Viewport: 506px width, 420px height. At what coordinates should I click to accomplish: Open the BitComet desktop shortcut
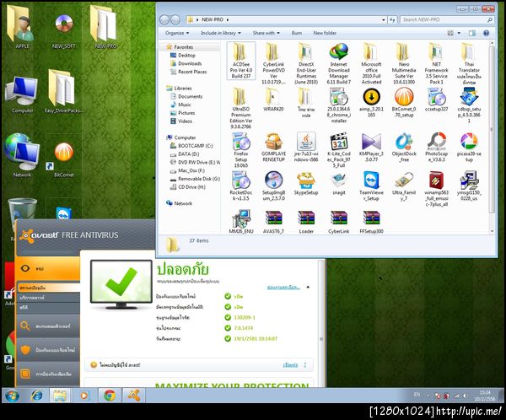coord(64,159)
